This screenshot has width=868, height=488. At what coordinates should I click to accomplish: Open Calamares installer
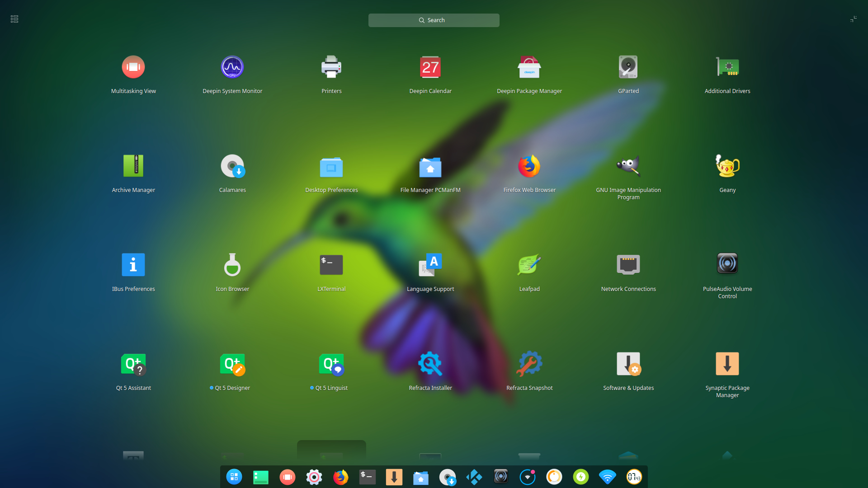pos(232,166)
